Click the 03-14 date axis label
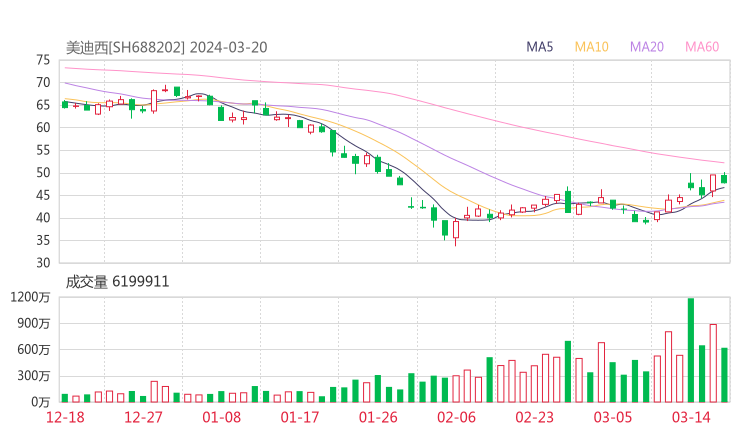The height and width of the screenshot is (440, 740). [x=691, y=417]
